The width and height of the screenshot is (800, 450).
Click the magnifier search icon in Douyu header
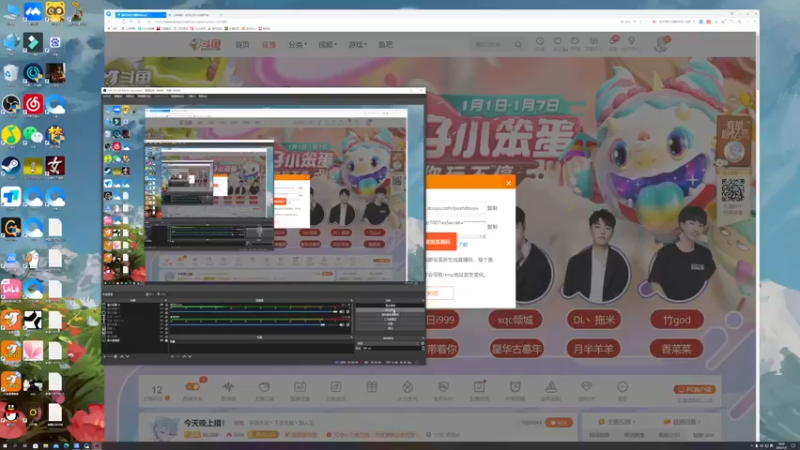pos(518,44)
